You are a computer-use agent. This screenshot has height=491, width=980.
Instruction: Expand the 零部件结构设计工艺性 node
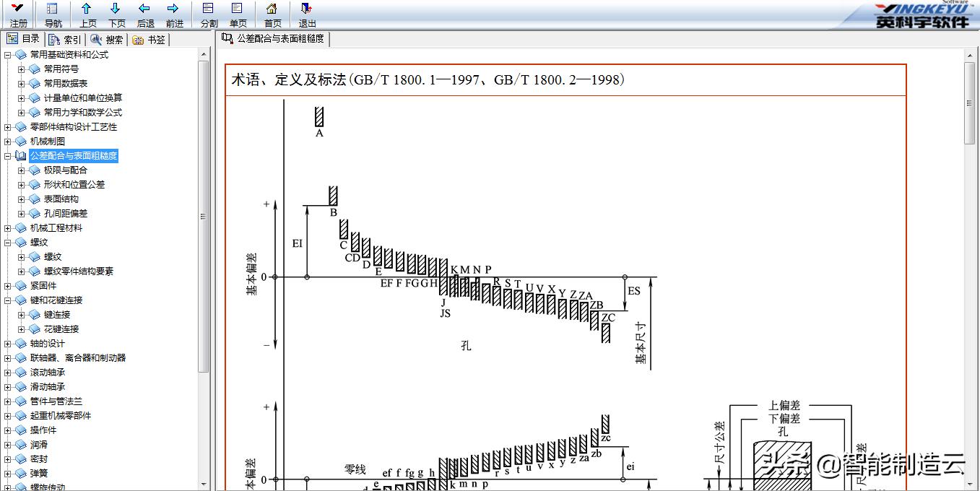8,127
